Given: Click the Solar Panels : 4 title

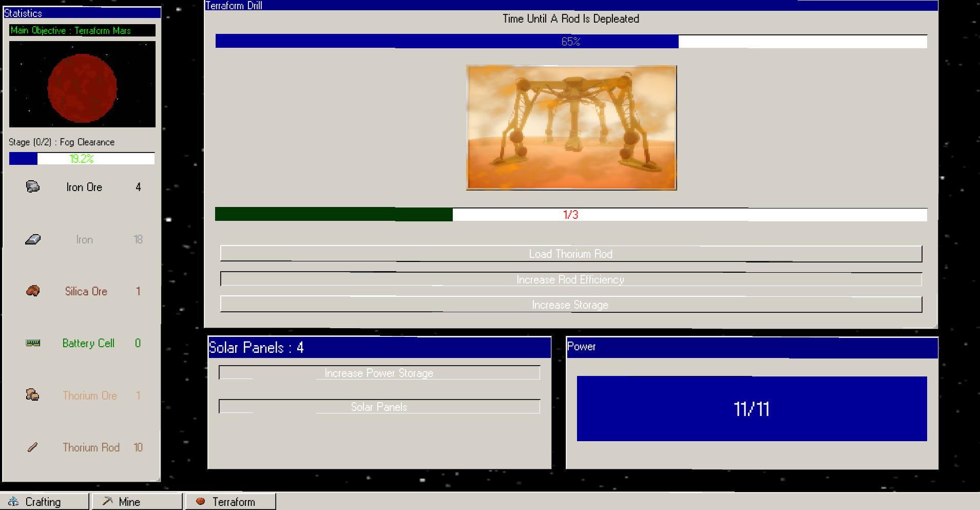Looking at the screenshot, I should coord(256,348).
